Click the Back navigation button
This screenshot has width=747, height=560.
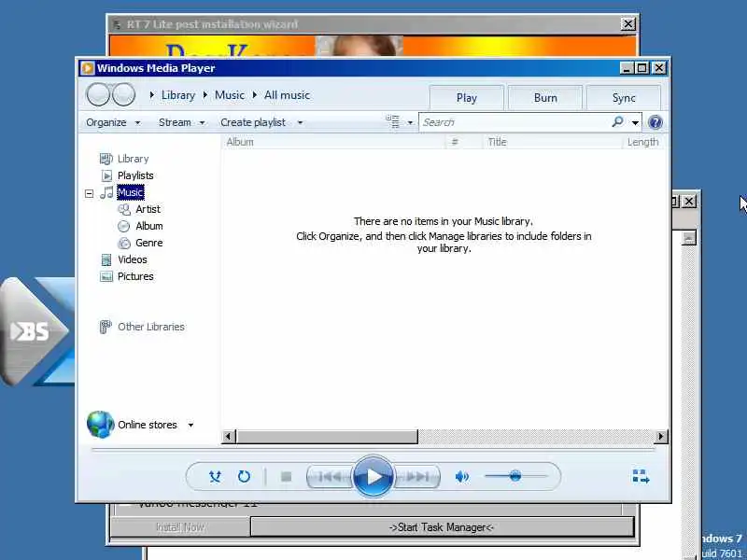point(99,94)
